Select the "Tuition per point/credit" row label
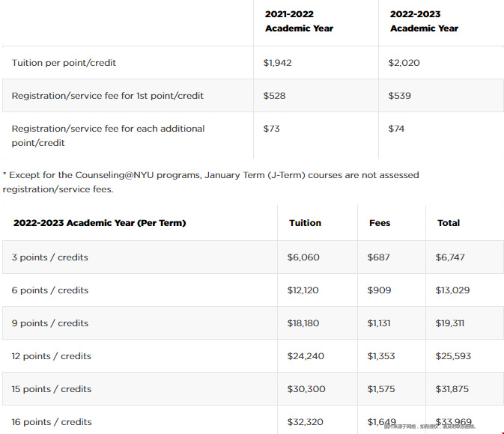This screenshot has height=434, width=504. tap(64, 63)
